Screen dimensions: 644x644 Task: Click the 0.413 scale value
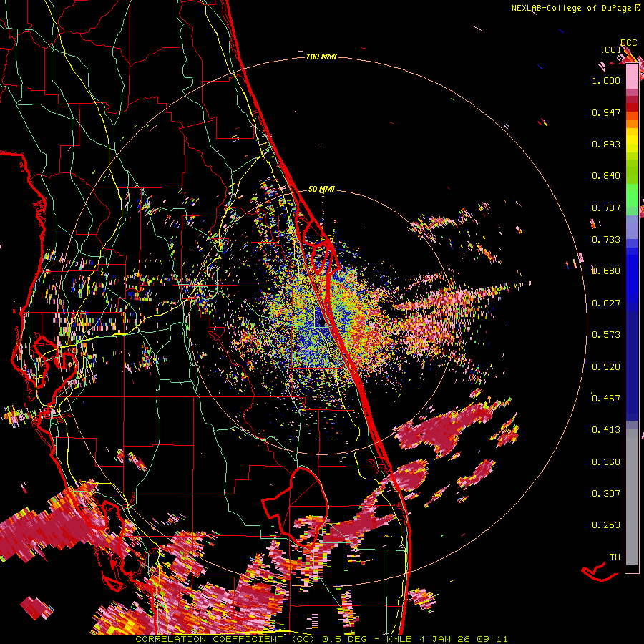click(x=606, y=430)
